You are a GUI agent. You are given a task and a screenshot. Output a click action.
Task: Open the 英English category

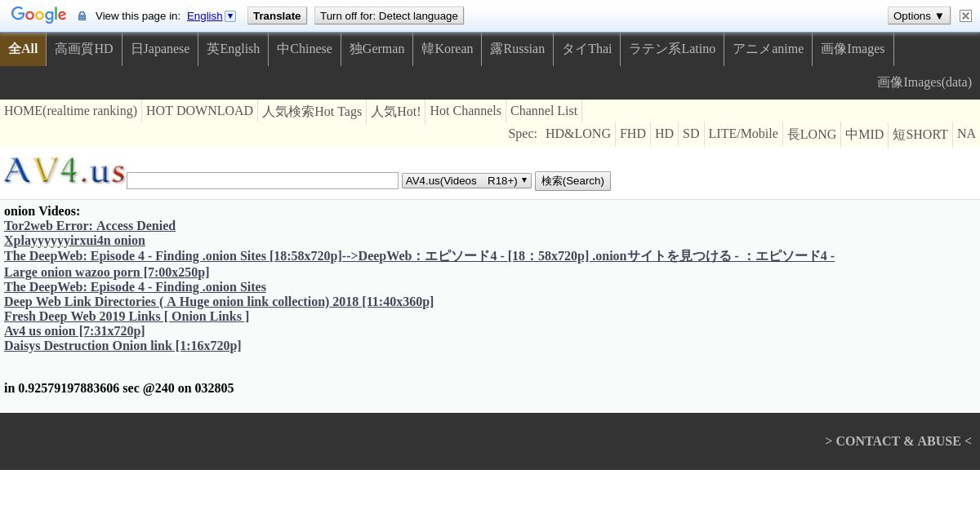pos(234,49)
